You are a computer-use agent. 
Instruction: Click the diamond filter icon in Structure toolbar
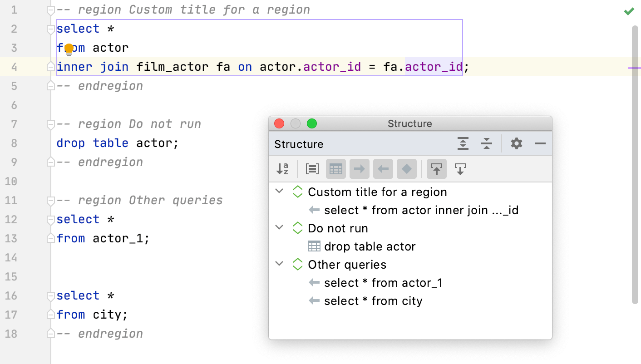406,169
